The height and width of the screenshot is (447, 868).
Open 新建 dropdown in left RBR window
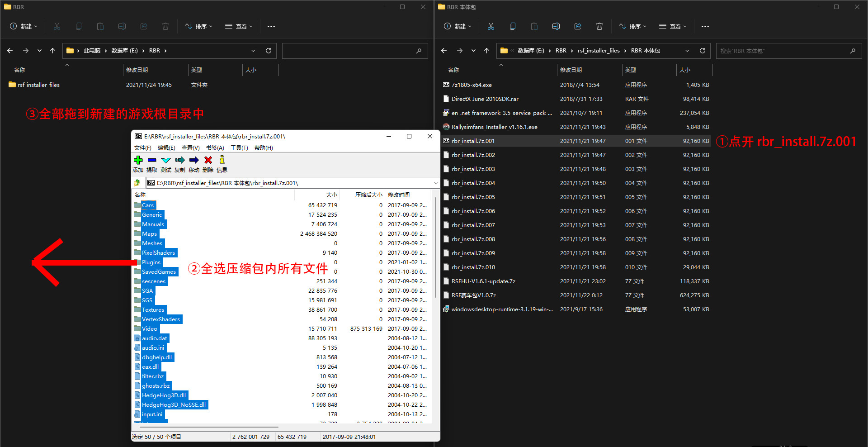pos(24,26)
